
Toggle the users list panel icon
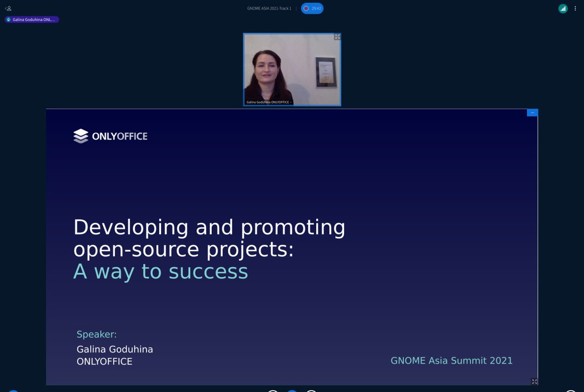pos(8,8)
